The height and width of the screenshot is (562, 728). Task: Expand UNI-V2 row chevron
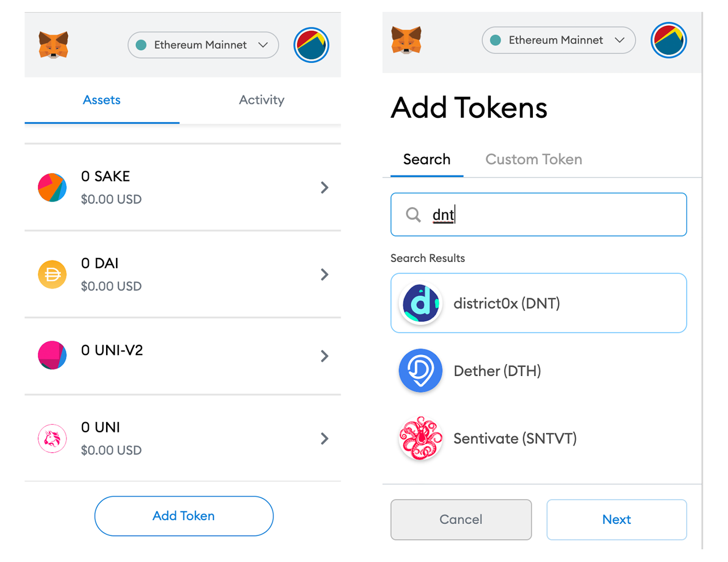click(x=324, y=356)
